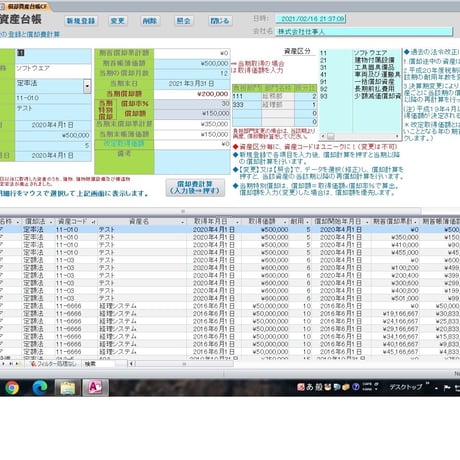Open the 取得価額 column filter arrow
The width and height of the screenshot is (460, 460).
[x=285, y=222]
